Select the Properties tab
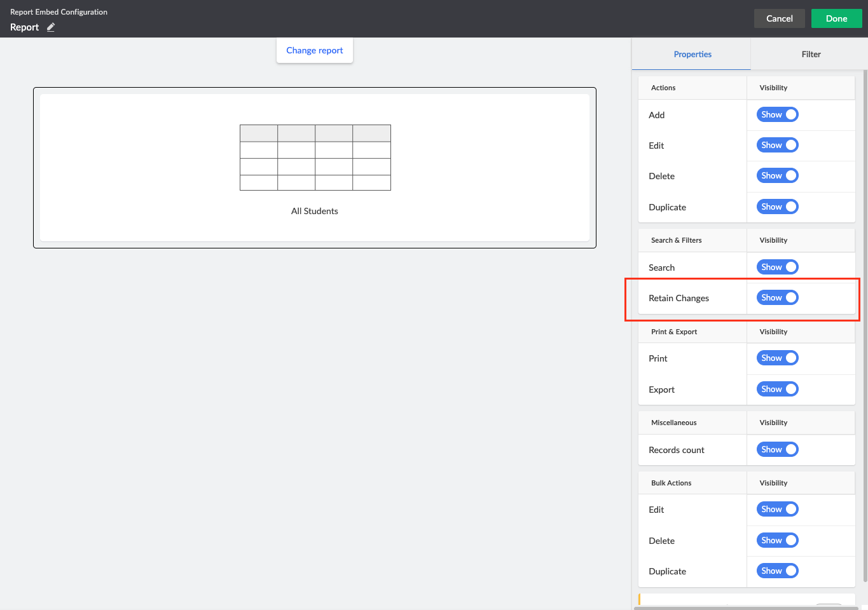This screenshot has width=868, height=610. pyautogui.click(x=692, y=54)
